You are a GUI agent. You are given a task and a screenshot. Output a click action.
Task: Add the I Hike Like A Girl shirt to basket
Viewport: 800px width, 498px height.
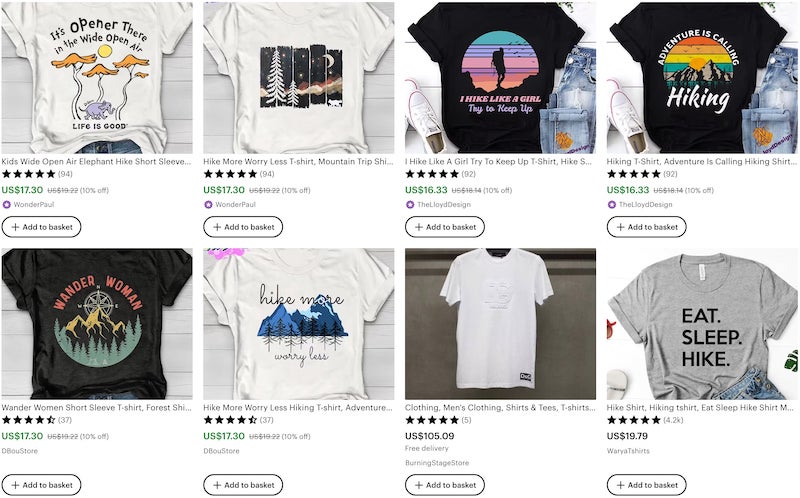pos(445,227)
